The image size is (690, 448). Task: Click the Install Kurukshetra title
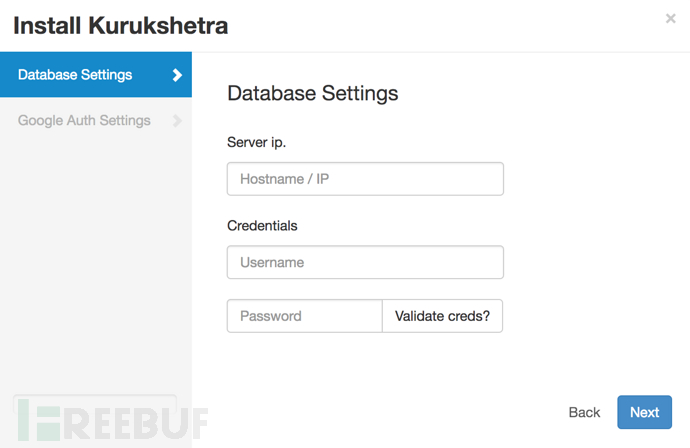(x=121, y=26)
